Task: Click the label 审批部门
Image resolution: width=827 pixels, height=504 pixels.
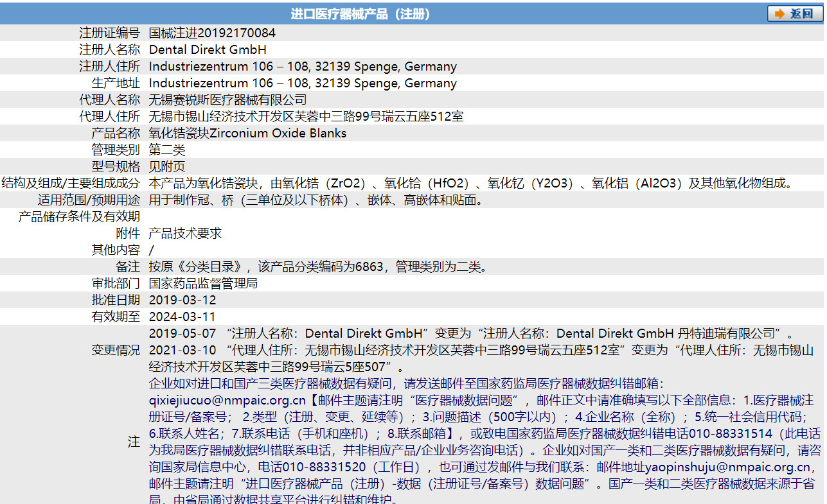Action: tap(116, 283)
